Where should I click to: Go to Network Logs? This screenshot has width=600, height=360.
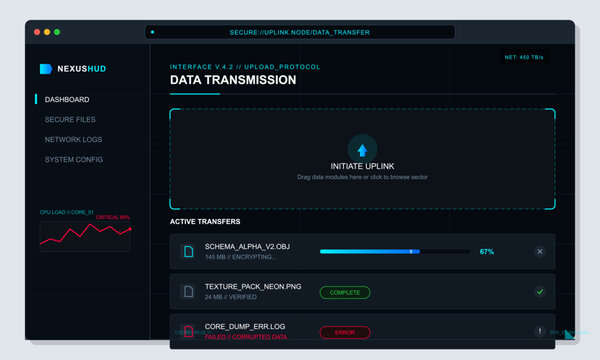(x=73, y=140)
